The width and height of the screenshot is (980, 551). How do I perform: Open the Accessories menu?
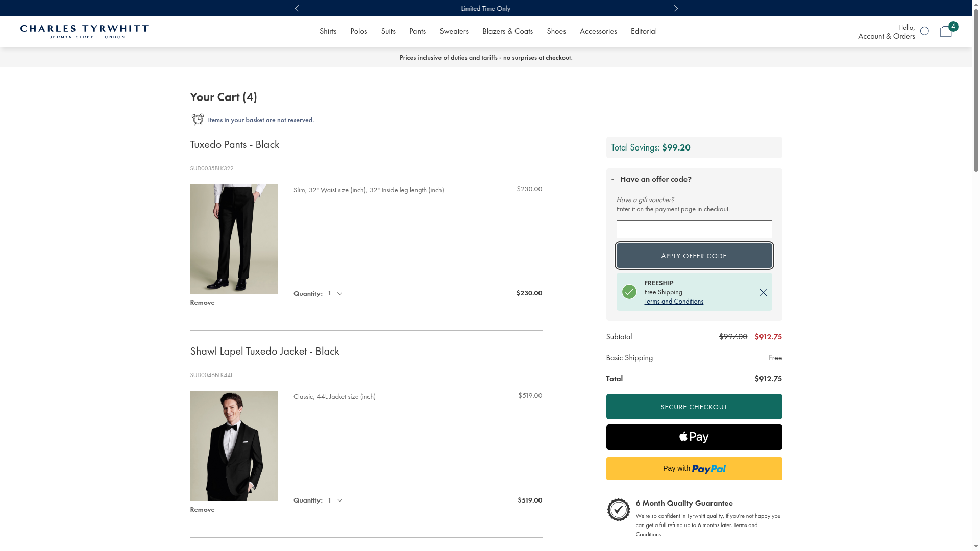click(x=598, y=31)
